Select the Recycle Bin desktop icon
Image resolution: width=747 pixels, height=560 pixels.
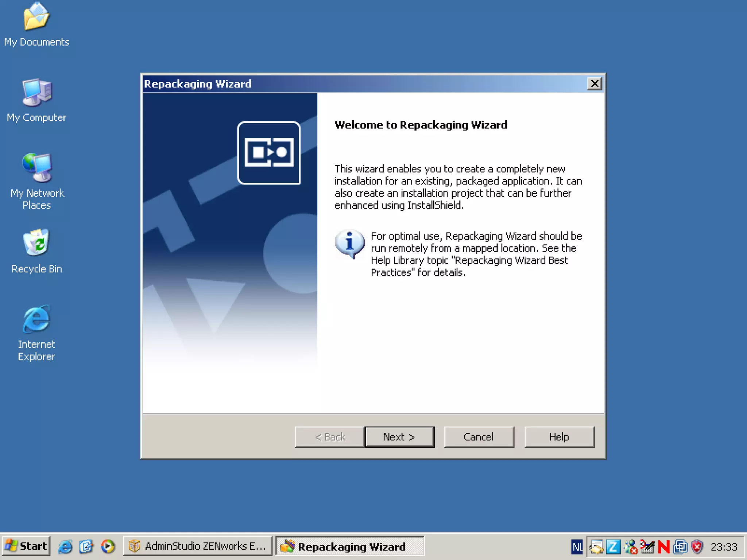36,252
